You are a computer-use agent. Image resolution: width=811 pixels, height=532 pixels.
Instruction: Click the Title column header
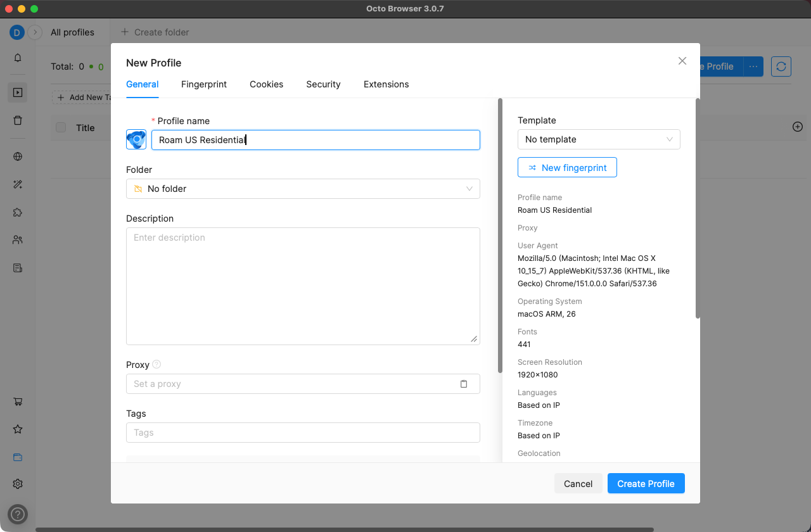[x=85, y=128]
